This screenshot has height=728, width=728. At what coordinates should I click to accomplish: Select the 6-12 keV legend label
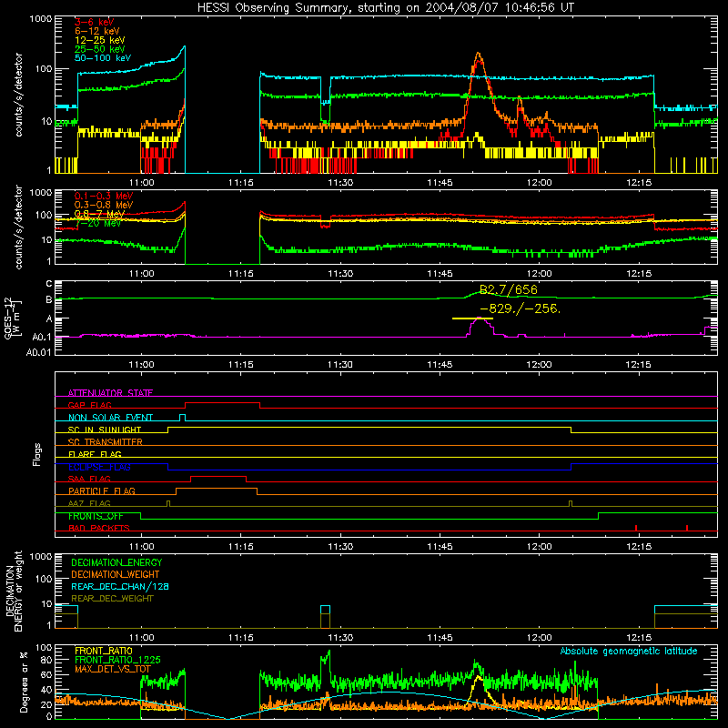point(97,31)
